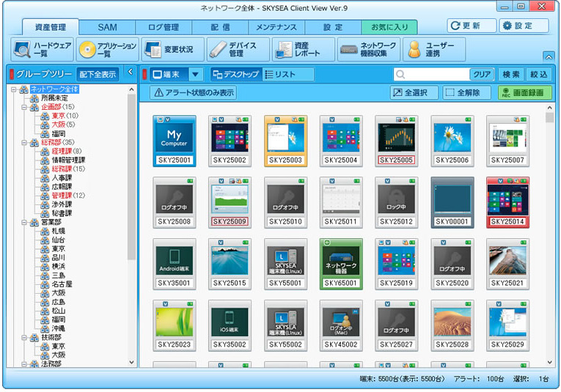Viewport: 561px width, 392px height.
Task: Select alert terminal SKY25014
Action: click(x=507, y=202)
